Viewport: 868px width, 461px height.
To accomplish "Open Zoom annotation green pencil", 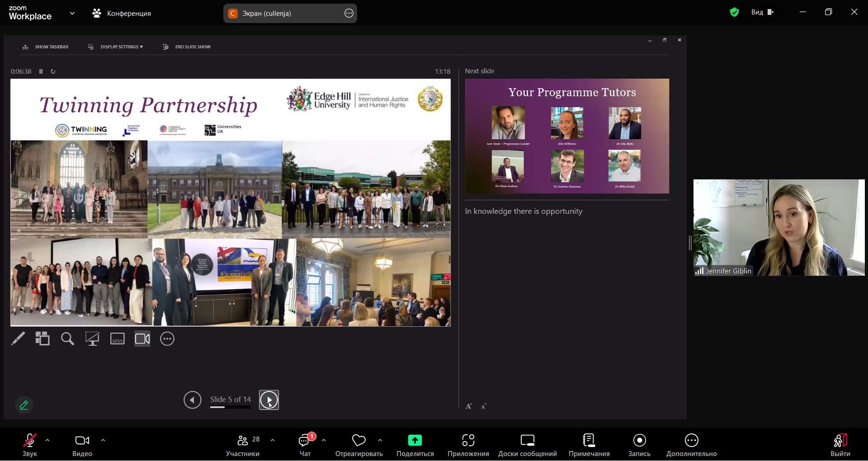I will tap(24, 405).
